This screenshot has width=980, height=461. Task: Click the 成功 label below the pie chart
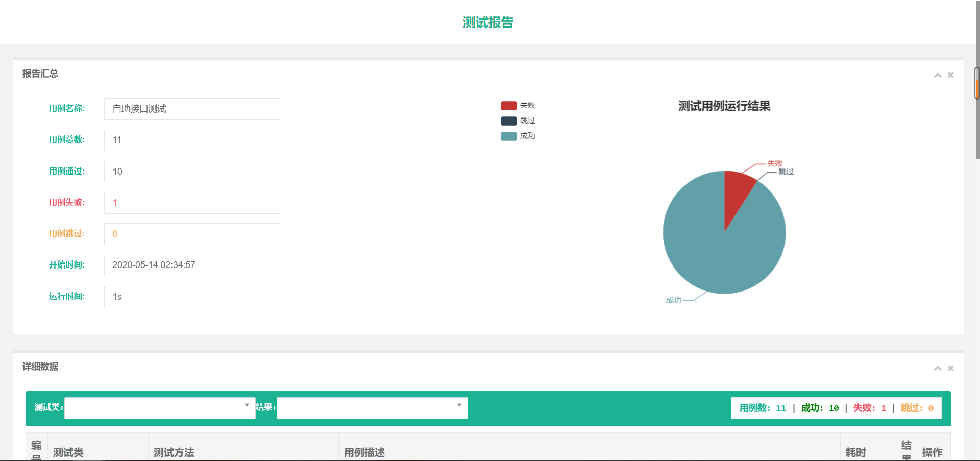[673, 300]
